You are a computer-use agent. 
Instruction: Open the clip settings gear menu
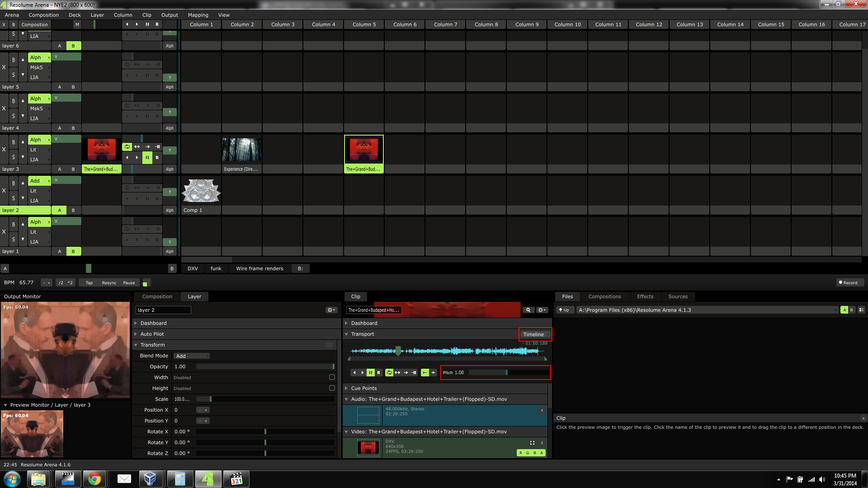pos(542,310)
